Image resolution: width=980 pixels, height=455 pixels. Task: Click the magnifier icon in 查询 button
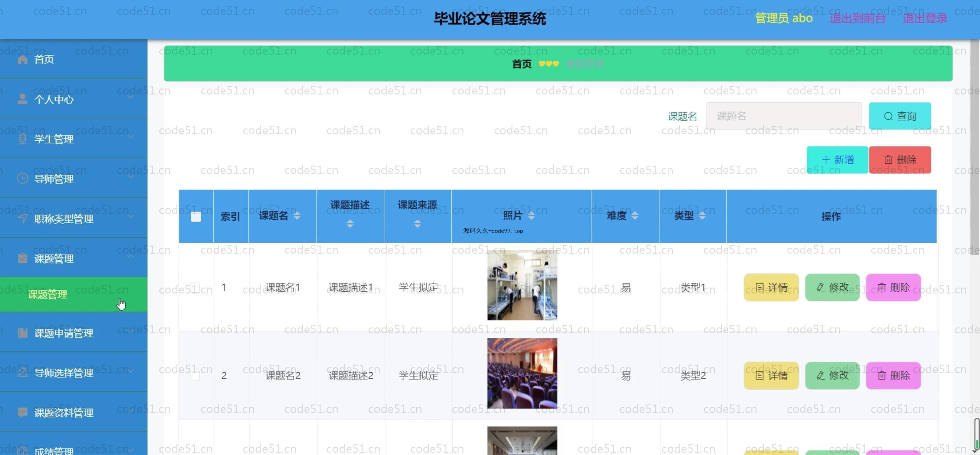[888, 116]
